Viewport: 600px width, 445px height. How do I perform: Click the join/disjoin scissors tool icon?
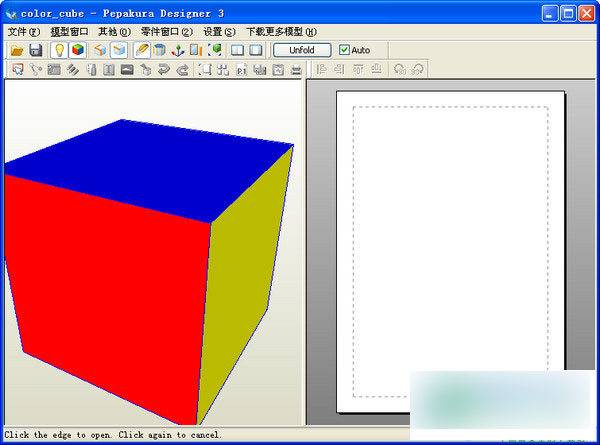(36, 70)
